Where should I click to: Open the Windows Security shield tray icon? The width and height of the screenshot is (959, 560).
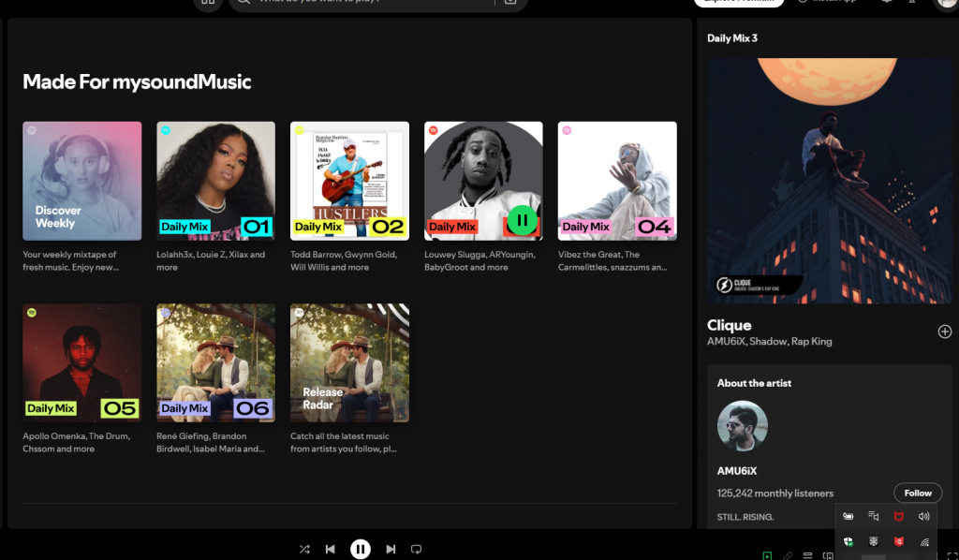848,541
